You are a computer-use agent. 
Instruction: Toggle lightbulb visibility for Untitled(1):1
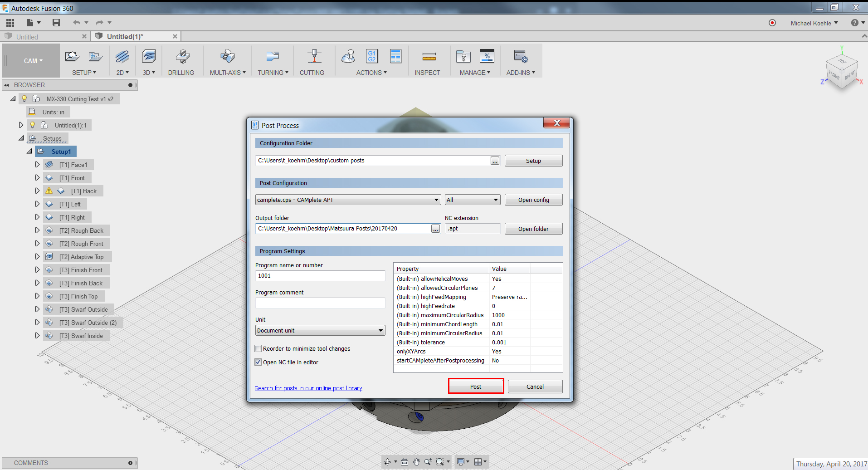click(33, 125)
